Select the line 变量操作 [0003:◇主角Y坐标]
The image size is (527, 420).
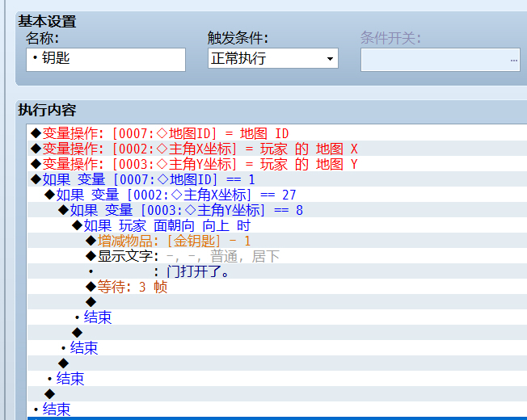277,164
